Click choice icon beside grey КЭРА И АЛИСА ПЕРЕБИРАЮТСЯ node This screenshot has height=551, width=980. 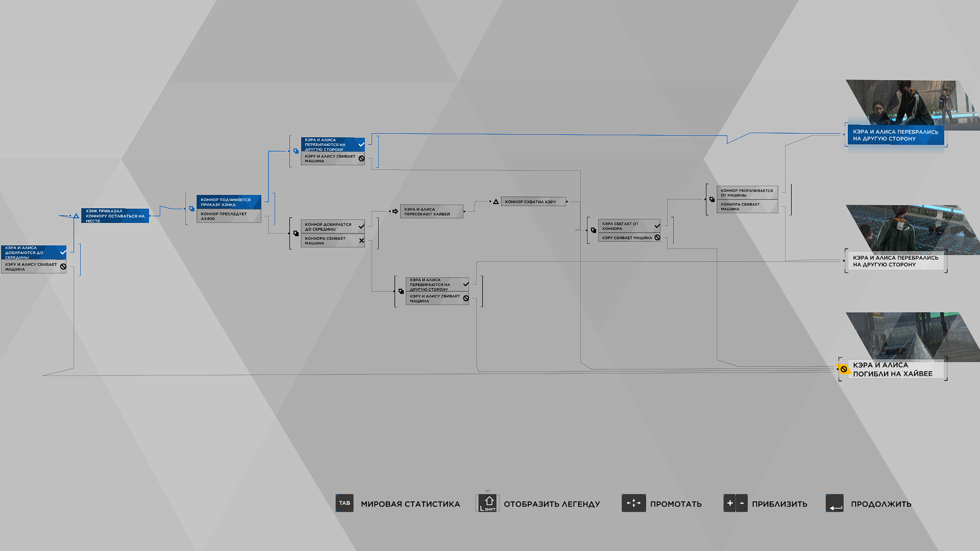[401, 291]
